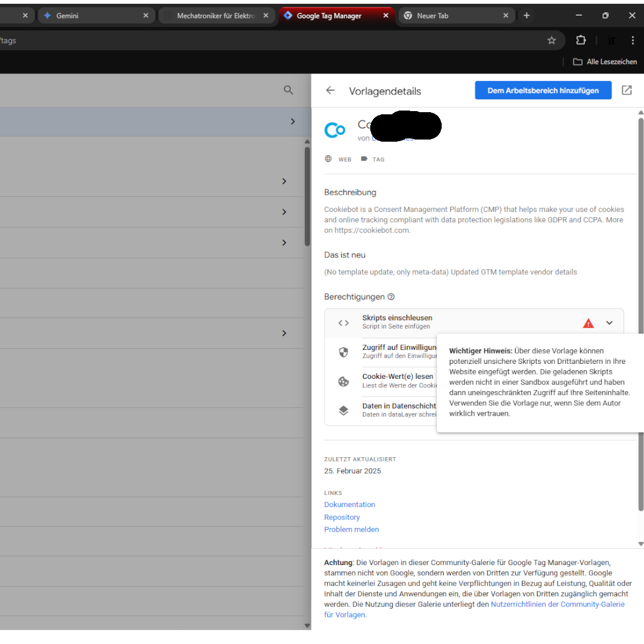
Task: Click the Skripts einschleusen code icon
Action: coord(343,323)
